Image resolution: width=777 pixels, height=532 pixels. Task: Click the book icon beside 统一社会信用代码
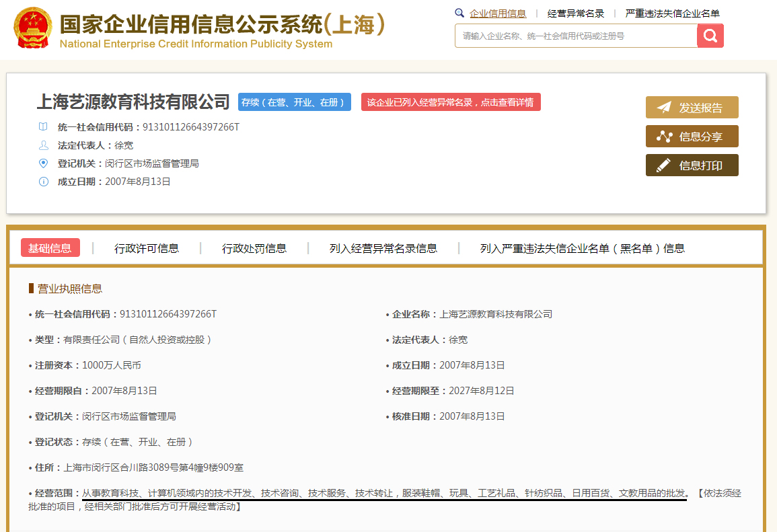44,126
